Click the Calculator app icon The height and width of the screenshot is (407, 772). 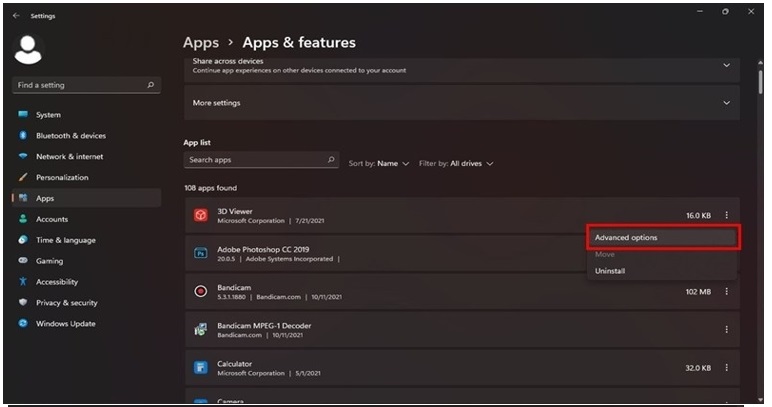point(200,367)
